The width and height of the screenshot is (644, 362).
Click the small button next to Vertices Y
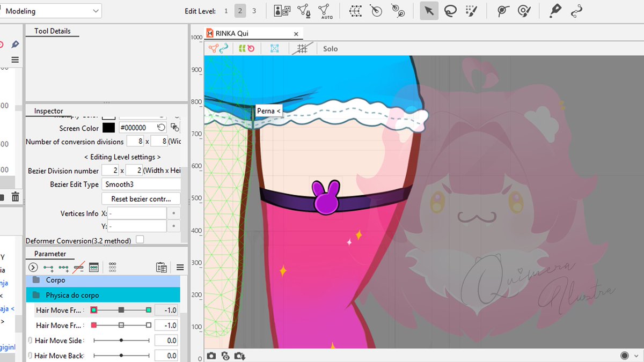pos(174,226)
